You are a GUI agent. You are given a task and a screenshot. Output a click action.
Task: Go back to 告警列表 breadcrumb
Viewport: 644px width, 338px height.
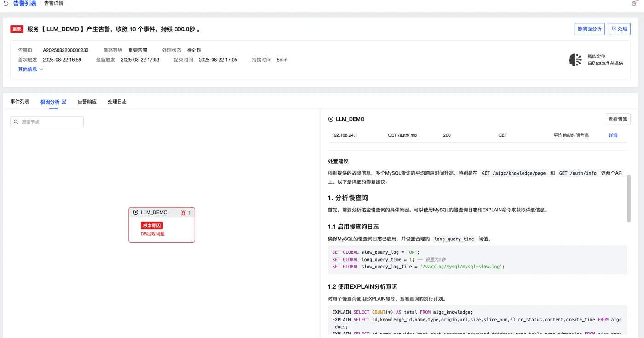coord(25,3)
